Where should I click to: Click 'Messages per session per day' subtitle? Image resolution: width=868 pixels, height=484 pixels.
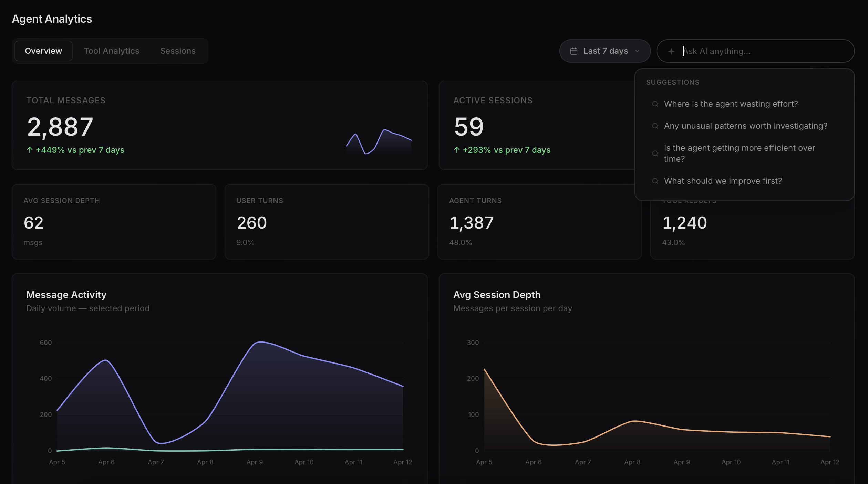513,308
